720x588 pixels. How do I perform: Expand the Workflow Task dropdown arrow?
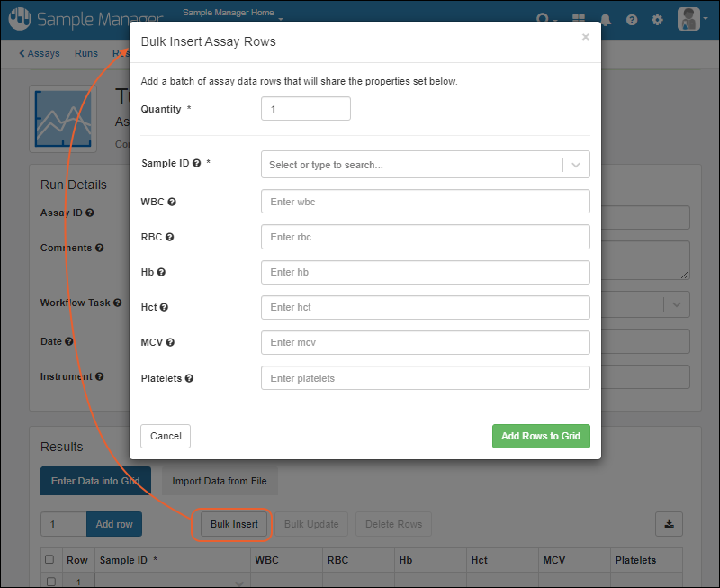(x=677, y=304)
